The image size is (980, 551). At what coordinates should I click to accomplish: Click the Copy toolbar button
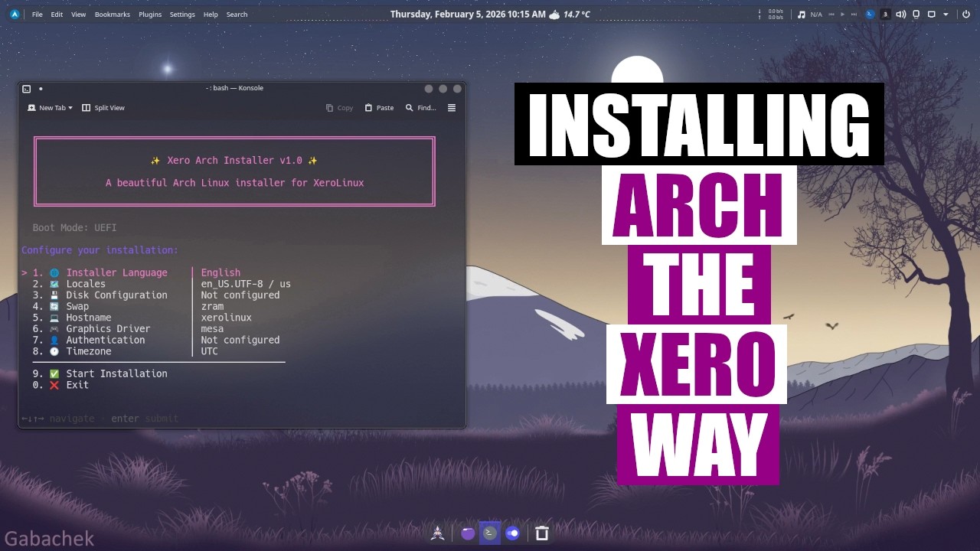click(339, 108)
